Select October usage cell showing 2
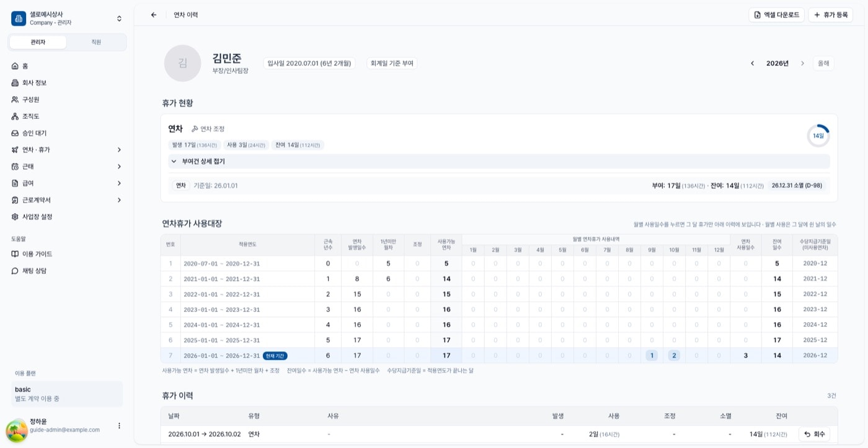This screenshot has width=868, height=448. point(674,356)
